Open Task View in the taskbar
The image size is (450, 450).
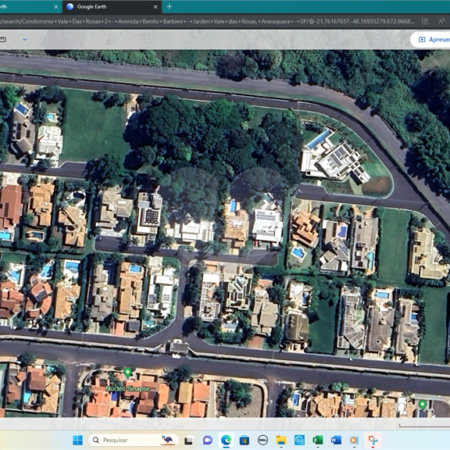[189, 440]
